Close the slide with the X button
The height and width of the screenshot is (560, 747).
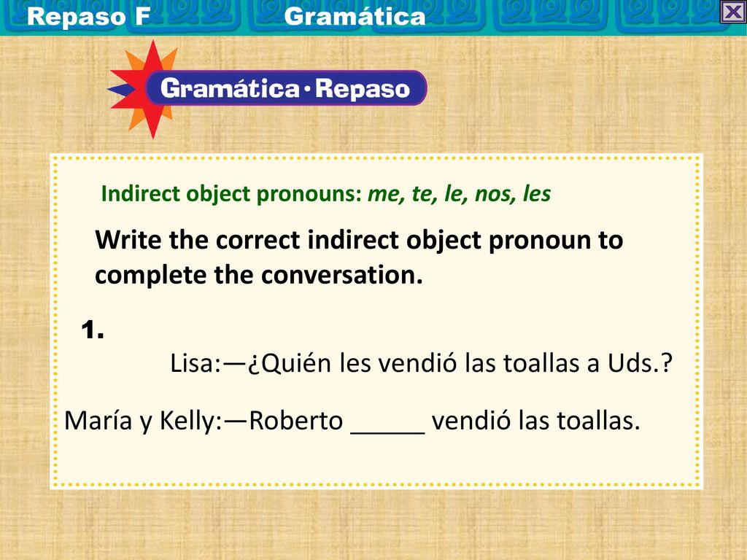pyautogui.click(x=732, y=12)
